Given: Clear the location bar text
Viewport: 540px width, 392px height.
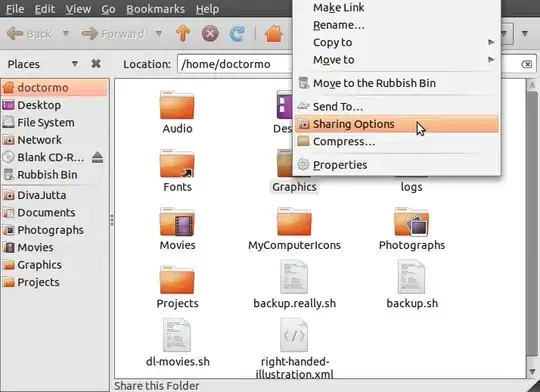Looking at the screenshot, I should click(x=526, y=64).
